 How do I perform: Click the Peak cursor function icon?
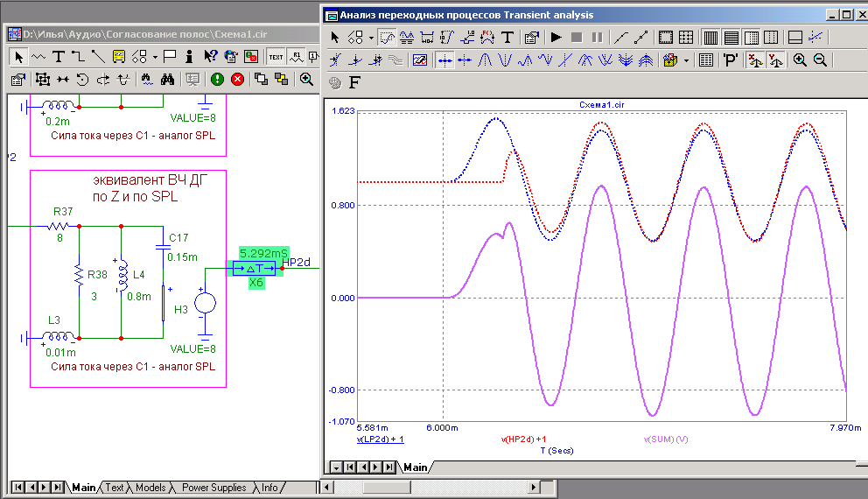(x=485, y=60)
